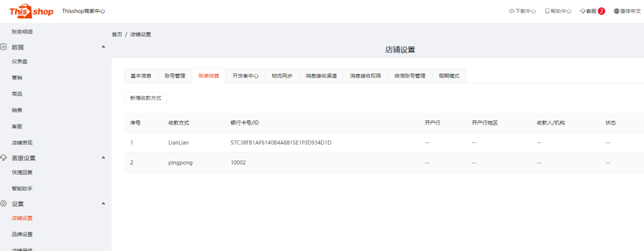Click the 收款人/机构 column header
The height and width of the screenshot is (251, 644).
point(551,123)
